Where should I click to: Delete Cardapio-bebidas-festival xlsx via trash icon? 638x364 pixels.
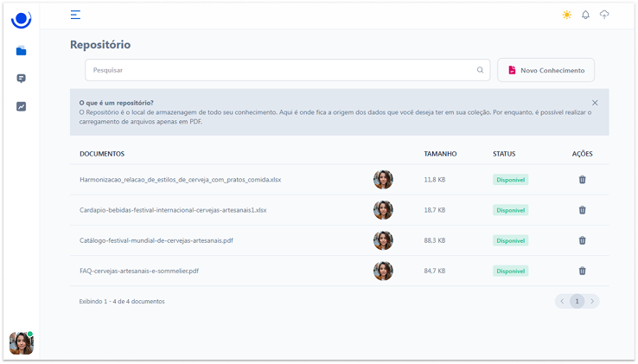(582, 210)
